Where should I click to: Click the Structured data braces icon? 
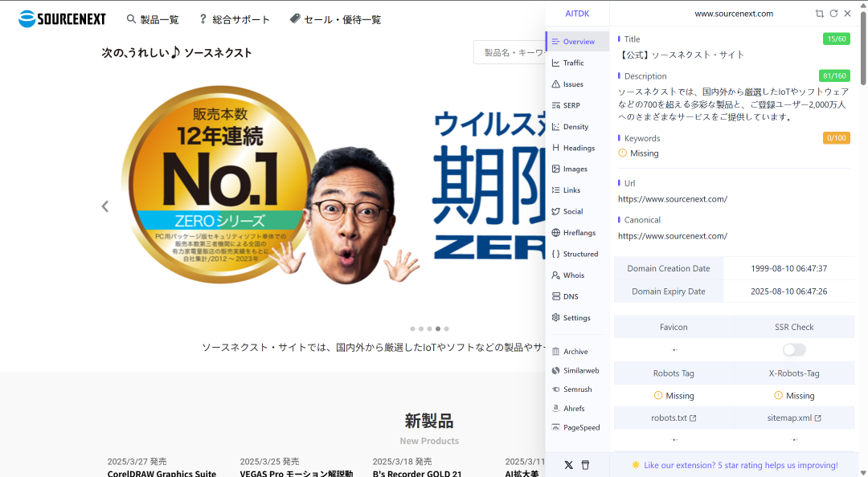[556, 254]
